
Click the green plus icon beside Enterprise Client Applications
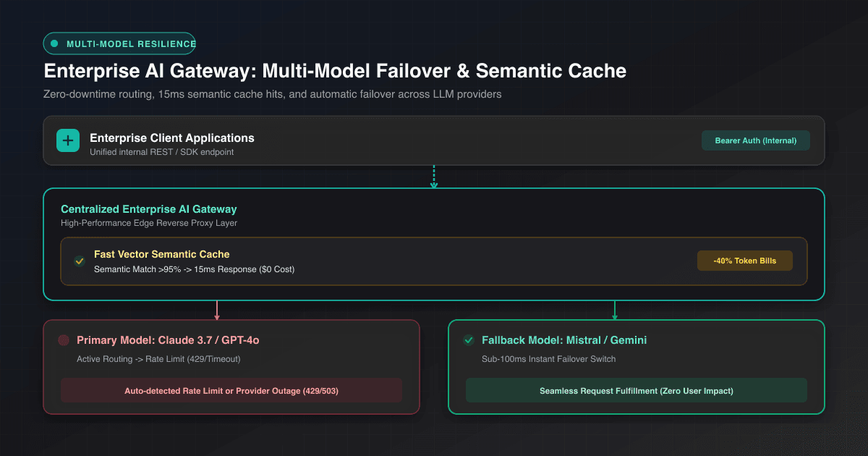click(68, 140)
